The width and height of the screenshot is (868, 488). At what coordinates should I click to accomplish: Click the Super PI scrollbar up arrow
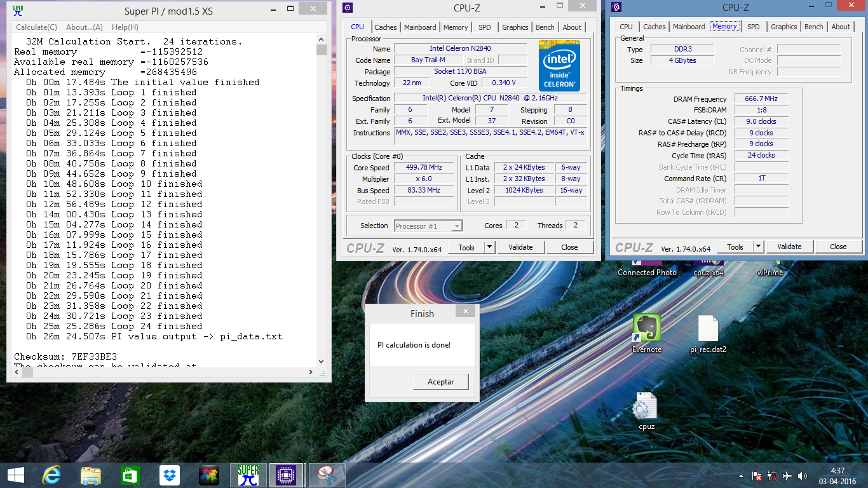(x=321, y=39)
